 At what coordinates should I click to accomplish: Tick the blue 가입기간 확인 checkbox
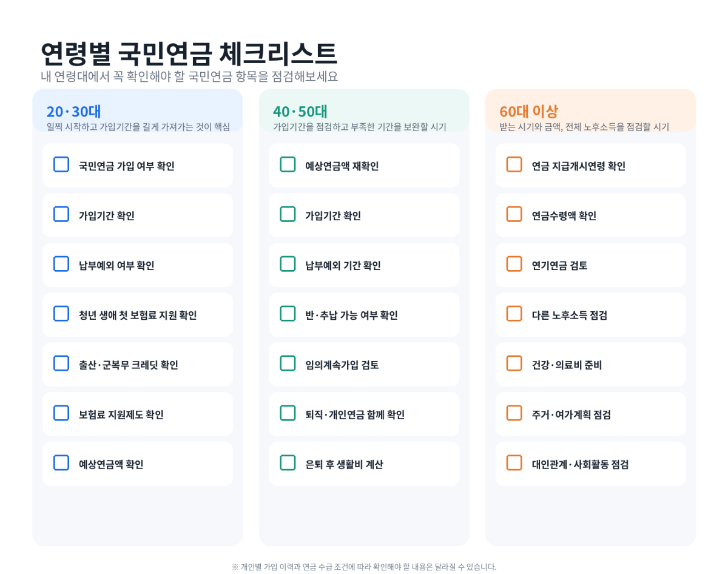tap(61, 214)
